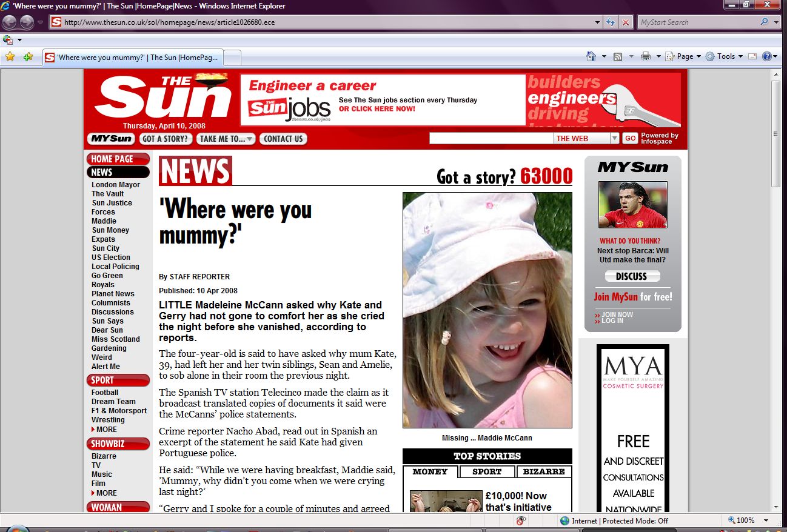The image size is (787, 532).
Task: Click the Favorites Center star icon
Action: (10, 57)
